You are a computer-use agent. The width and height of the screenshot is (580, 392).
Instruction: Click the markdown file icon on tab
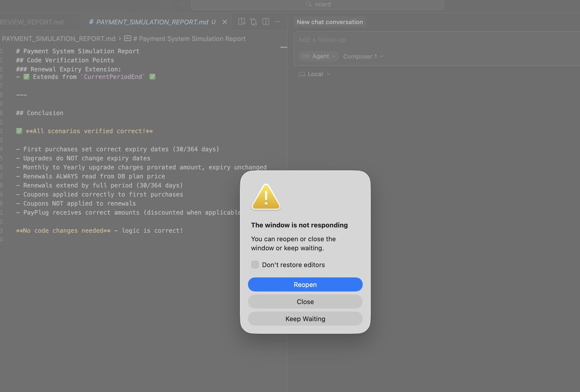click(91, 22)
